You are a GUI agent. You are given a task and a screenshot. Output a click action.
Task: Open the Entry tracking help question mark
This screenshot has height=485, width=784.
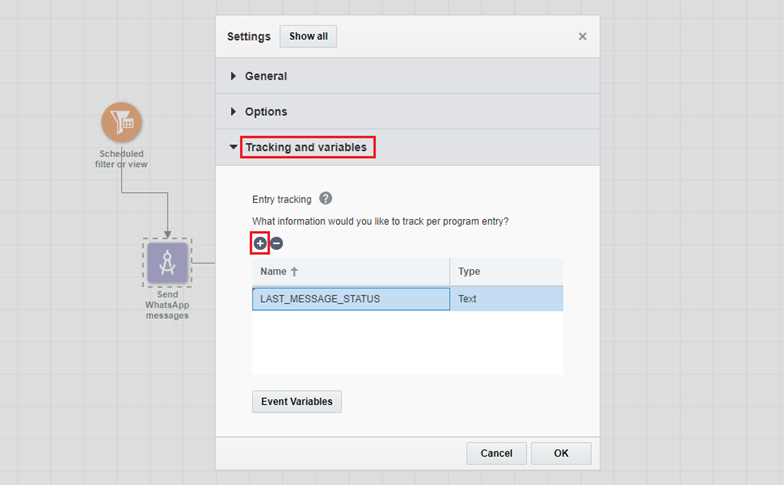[326, 198]
